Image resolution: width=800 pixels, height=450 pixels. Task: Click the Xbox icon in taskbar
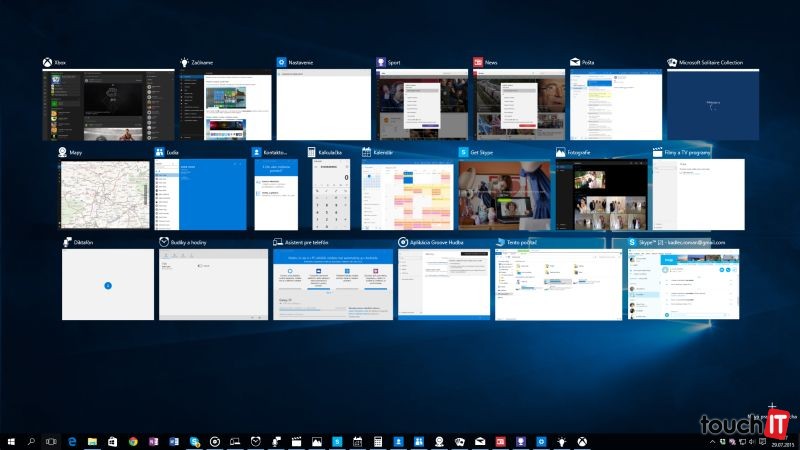pyautogui.click(x=583, y=441)
